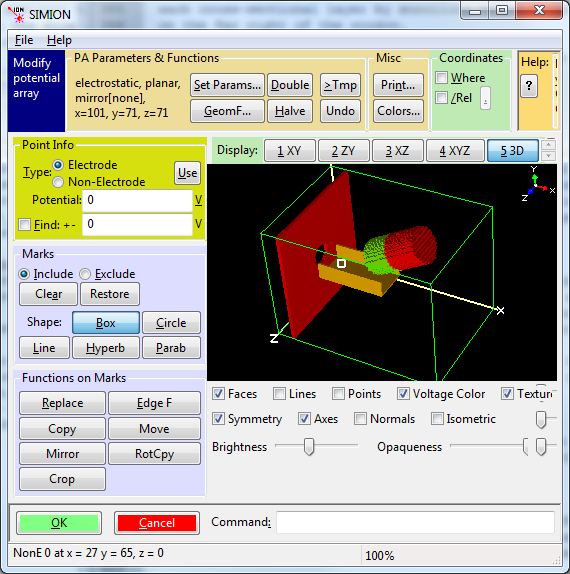Screen dimensions: 570x574
Task: Click the red Cancel button
Action: click(157, 523)
